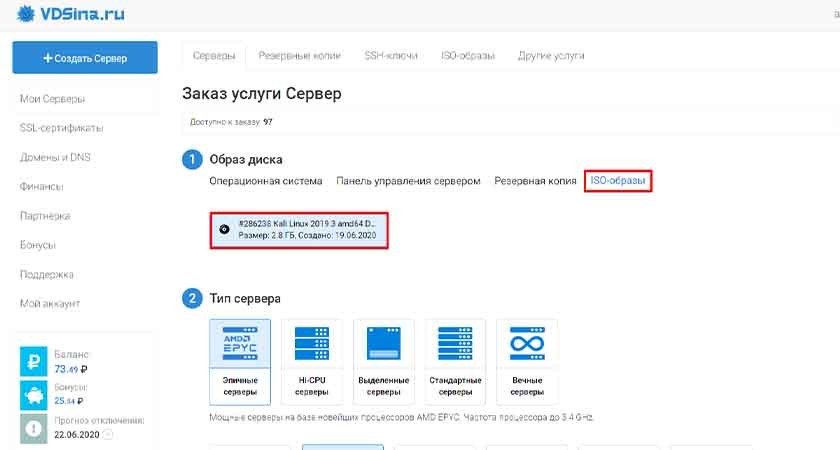
Task: Select Резервная копия image source
Action: (x=535, y=181)
